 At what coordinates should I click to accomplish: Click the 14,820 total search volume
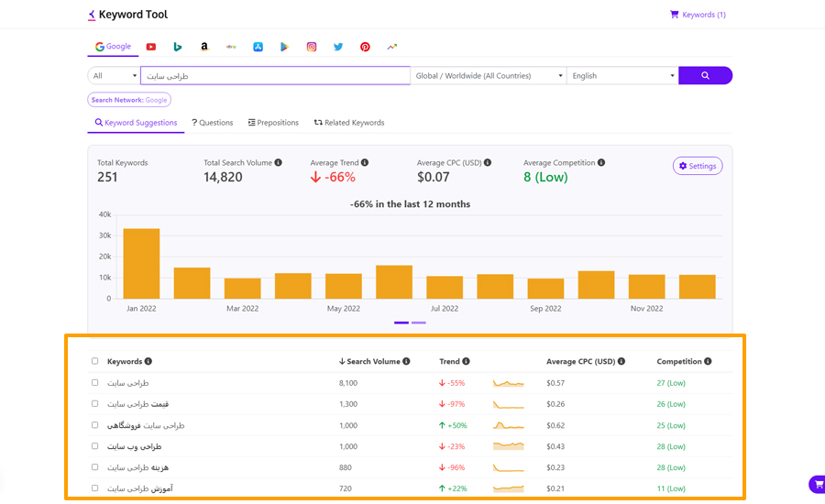click(223, 177)
